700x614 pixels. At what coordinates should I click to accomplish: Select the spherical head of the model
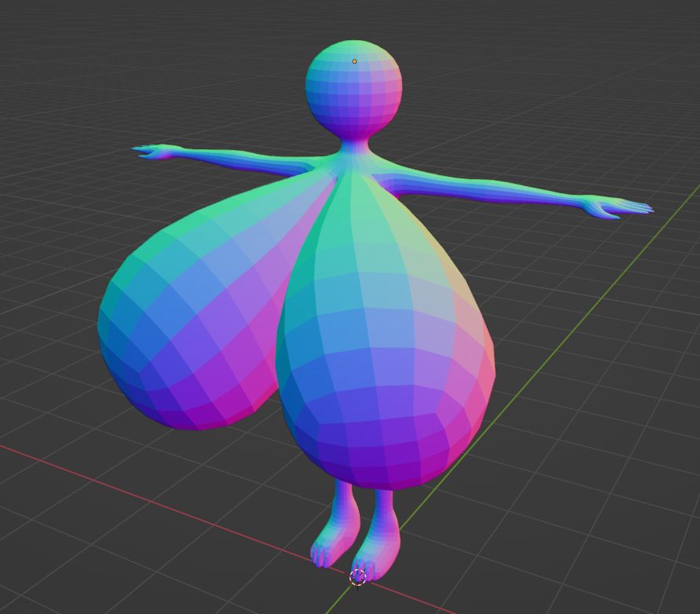coord(354,90)
